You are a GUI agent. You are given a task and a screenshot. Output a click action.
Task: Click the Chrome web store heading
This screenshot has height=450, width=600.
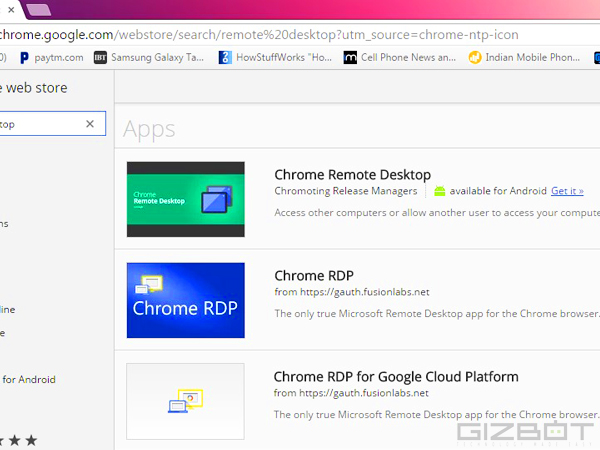pos(34,88)
